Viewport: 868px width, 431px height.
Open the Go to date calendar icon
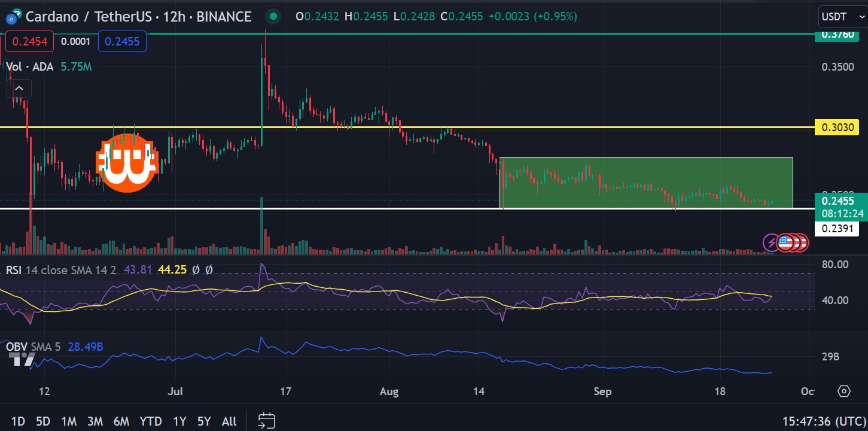pyautogui.click(x=266, y=421)
